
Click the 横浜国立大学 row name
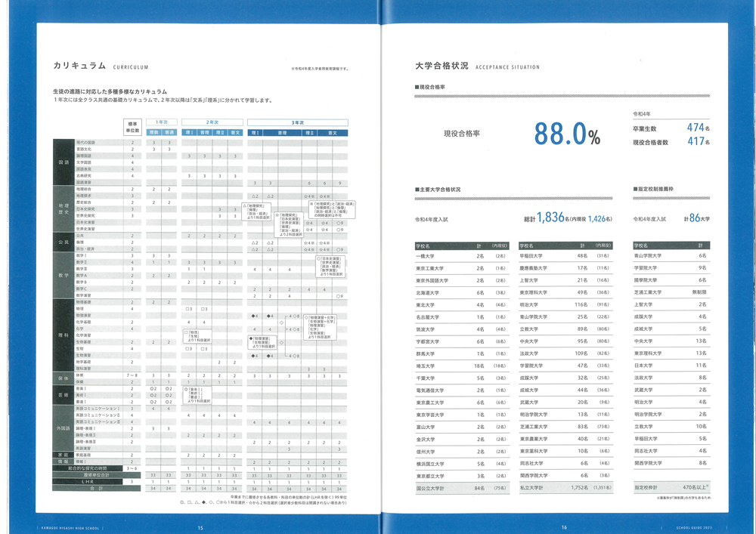430,465
